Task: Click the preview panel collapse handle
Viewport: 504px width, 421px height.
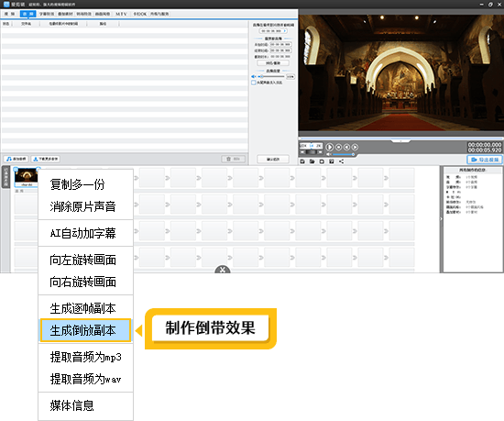Action: (x=400, y=141)
